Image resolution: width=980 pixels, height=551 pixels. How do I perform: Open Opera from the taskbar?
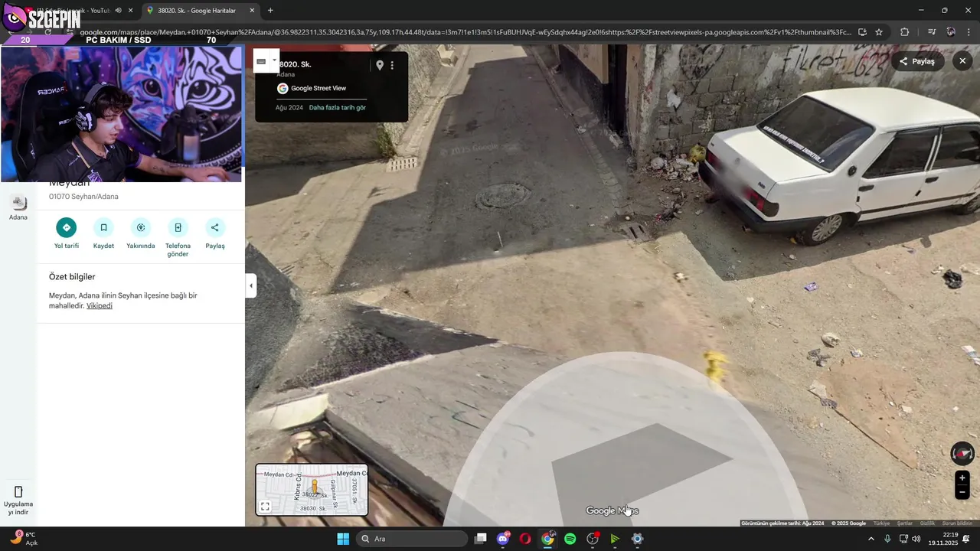(525, 539)
